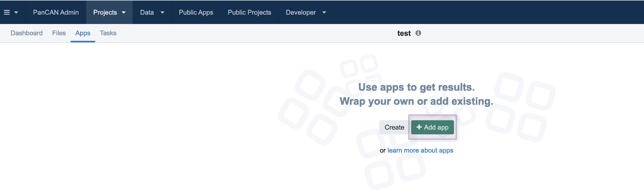Navigate to Public Apps
The height and width of the screenshot is (195, 644).
[x=196, y=12]
